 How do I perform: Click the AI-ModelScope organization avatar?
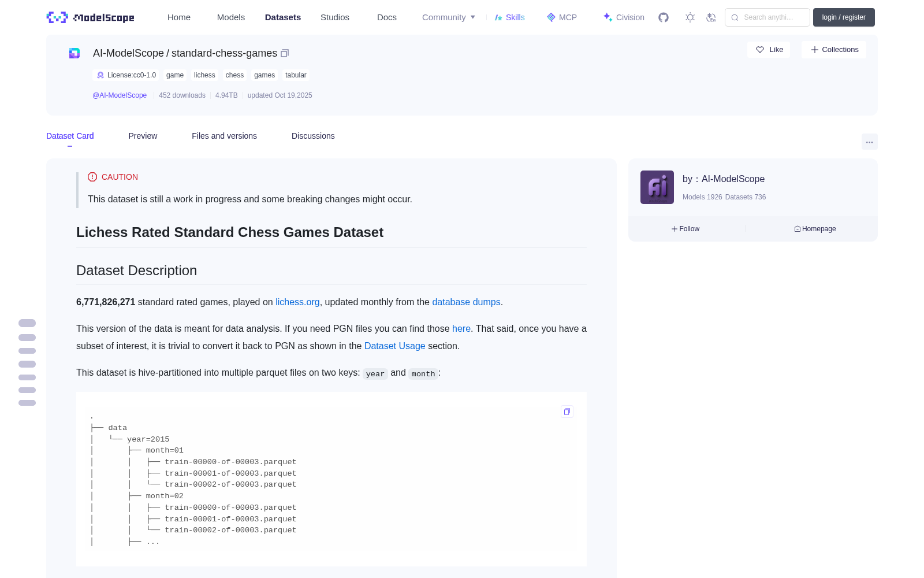[657, 187]
